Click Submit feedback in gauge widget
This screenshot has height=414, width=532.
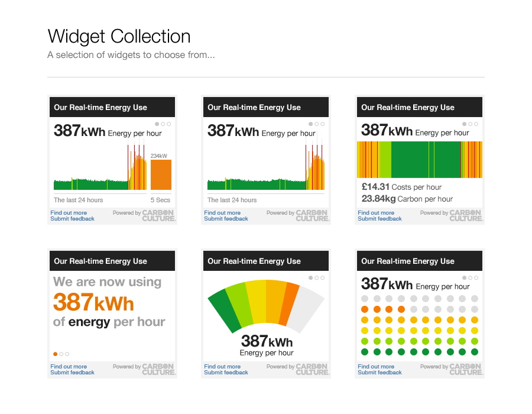pyautogui.click(x=226, y=373)
